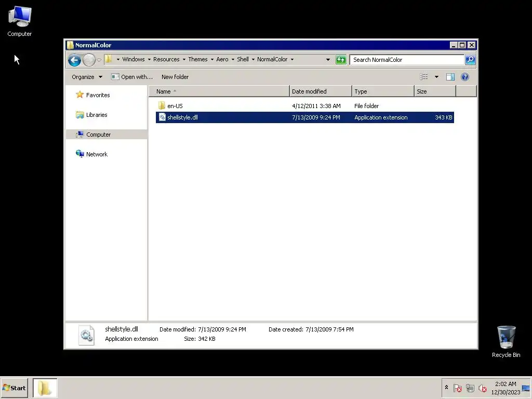This screenshot has width=532, height=399.
Task: Maximize the NormalColor window
Action: pyautogui.click(x=462, y=45)
